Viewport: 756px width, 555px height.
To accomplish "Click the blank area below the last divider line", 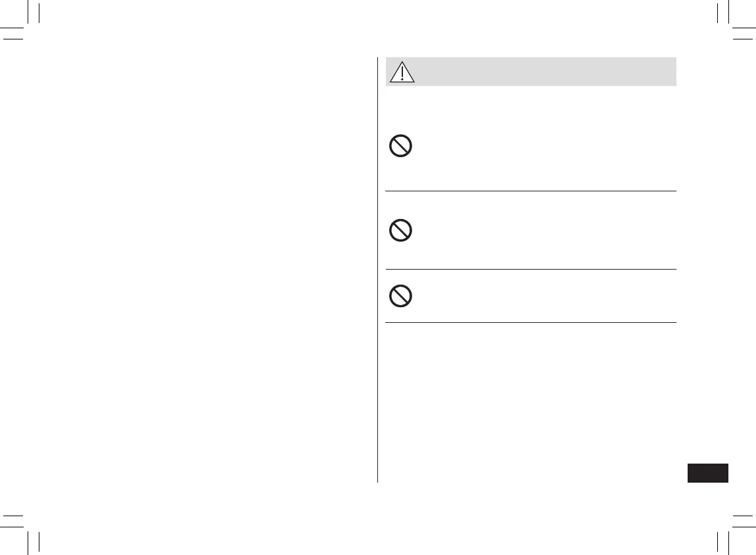I will [x=531, y=395].
